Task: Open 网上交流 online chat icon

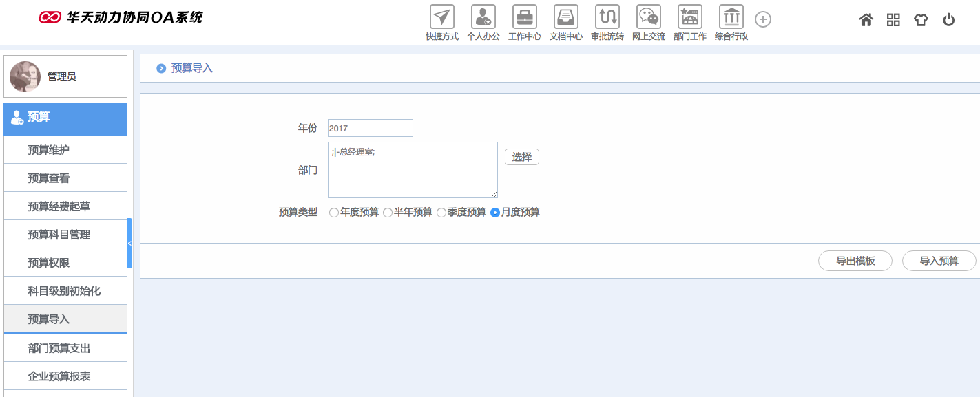Action: point(649,17)
